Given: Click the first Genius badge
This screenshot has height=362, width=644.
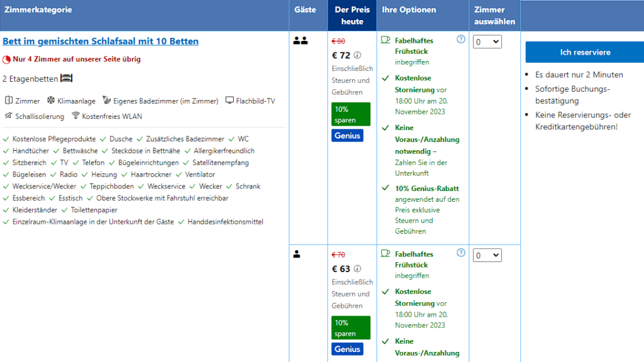Looking at the screenshot, I should tap(347, 135).
